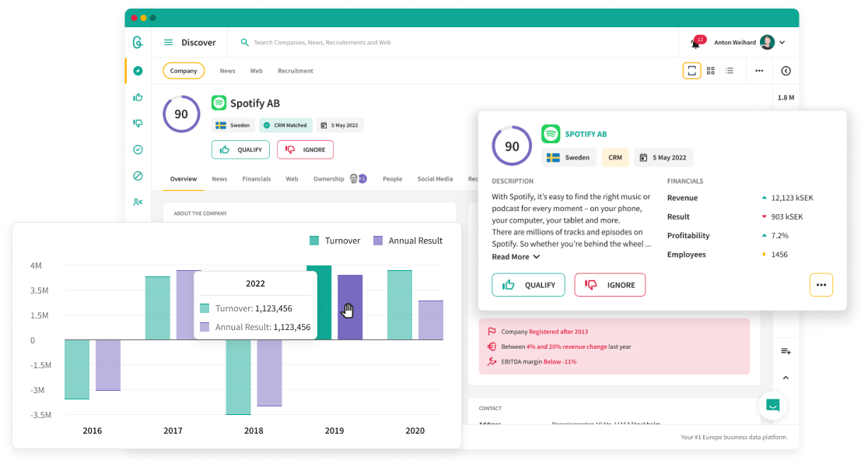Screen dimensions: 868x464
Task: Focus the Search Companies, News input field
Action: click(x=322, y=42)
